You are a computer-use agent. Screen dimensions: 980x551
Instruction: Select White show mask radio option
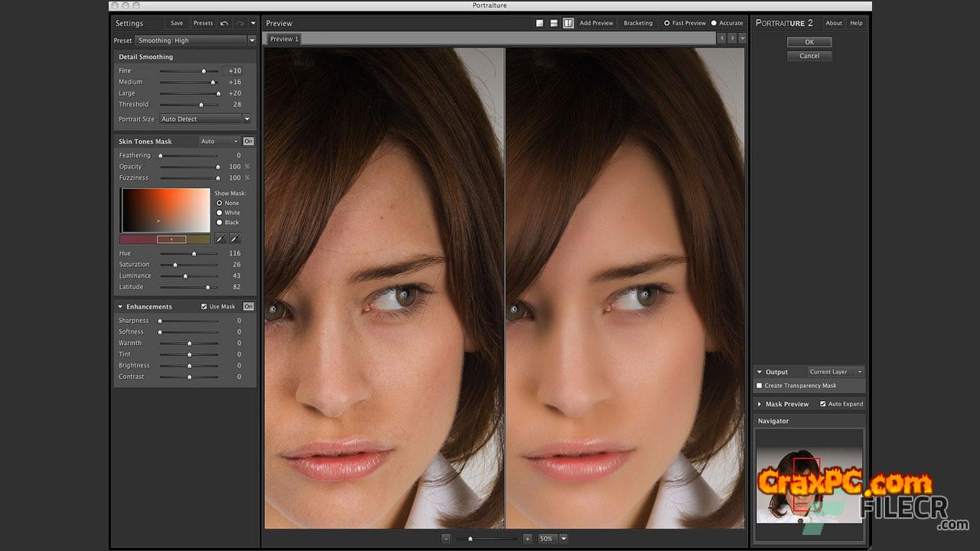click(x=220, y=213)
